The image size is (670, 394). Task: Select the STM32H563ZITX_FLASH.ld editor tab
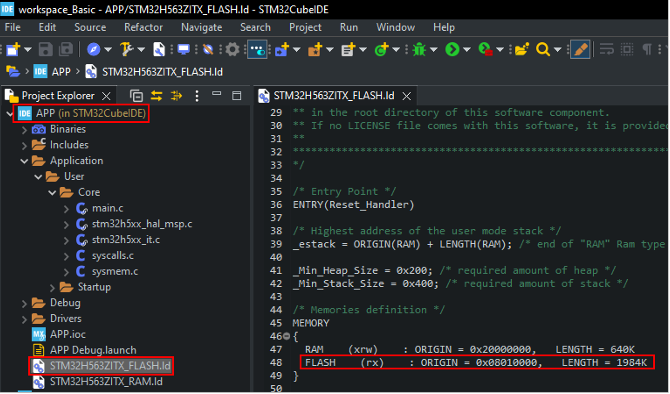pos(333,95)
